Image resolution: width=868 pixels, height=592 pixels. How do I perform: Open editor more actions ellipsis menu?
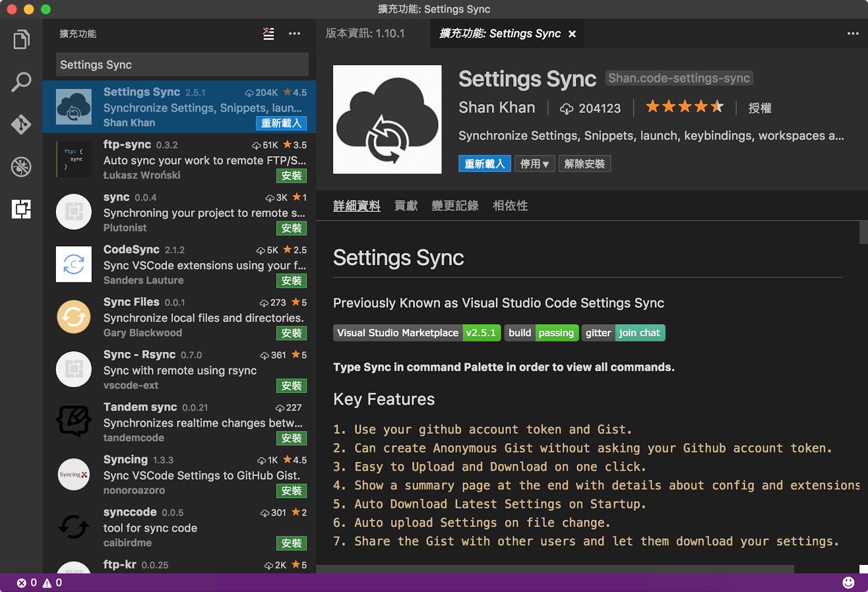pyautogui.click(x=853, y=34)
